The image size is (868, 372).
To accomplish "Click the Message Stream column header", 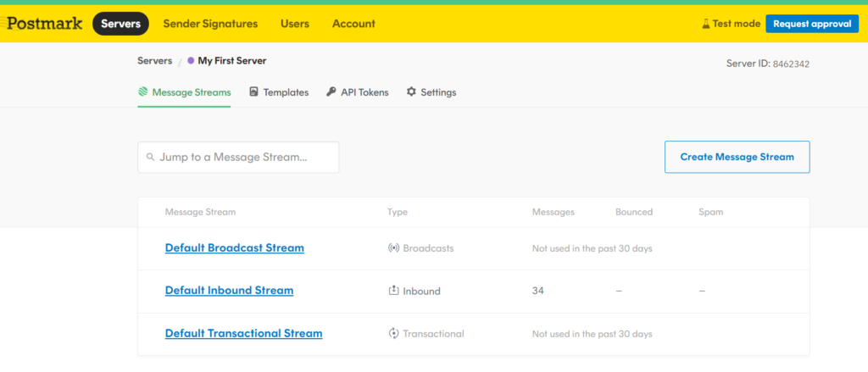I will pyautogui.click(x=200, y=212).
